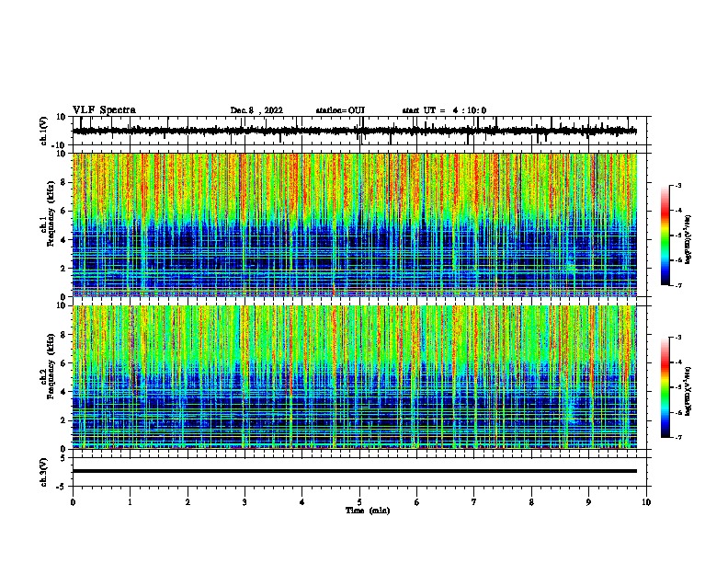Click the ch.3 flat black trace line

[x=354, y=471]
